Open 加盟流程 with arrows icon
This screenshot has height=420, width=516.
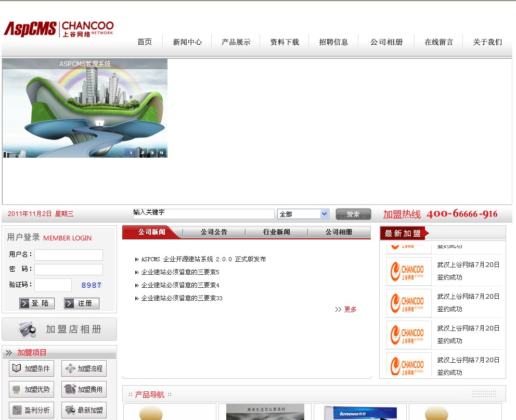(84, 368)
